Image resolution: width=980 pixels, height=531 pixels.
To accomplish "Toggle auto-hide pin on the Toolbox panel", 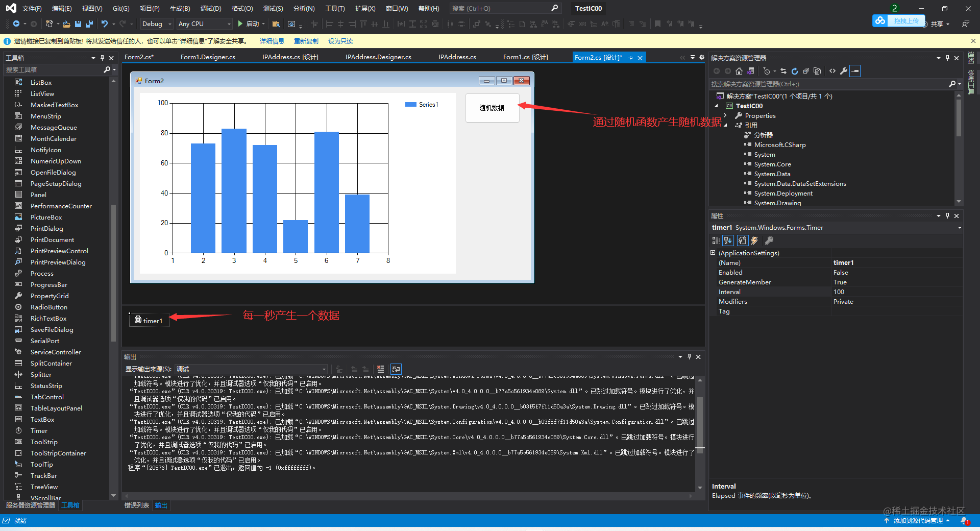I will (x=102, y=58).
